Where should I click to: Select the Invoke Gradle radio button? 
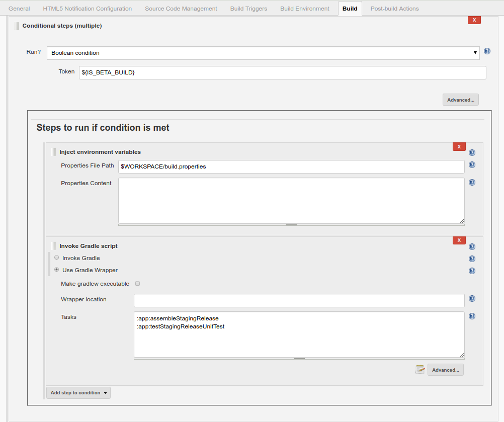click(x=56, y=258)
